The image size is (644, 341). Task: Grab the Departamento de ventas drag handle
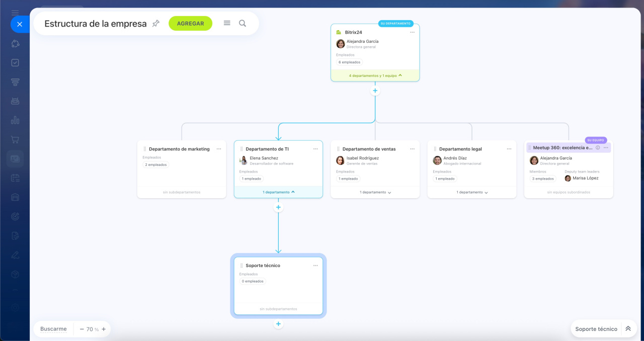point(338,149)
